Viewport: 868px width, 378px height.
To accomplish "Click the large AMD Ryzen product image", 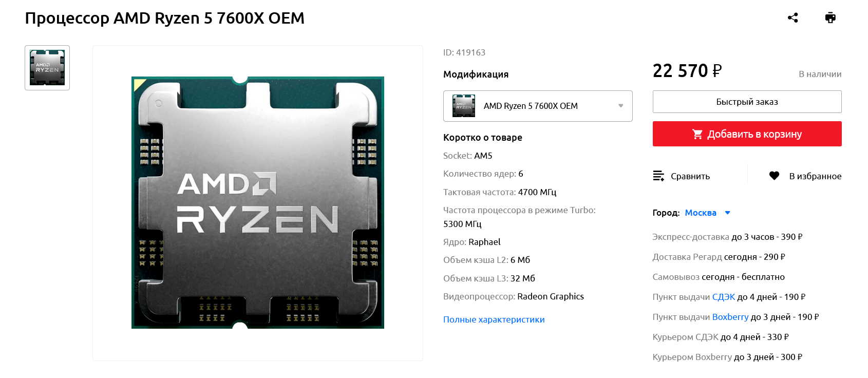I will point(258,203).
